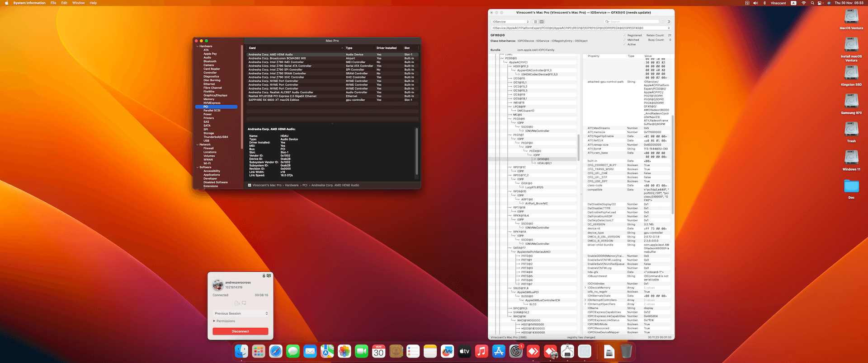Select SAPPHIRE RX 6600 XT row
This screenshot has width=868, height=363.
332,100
